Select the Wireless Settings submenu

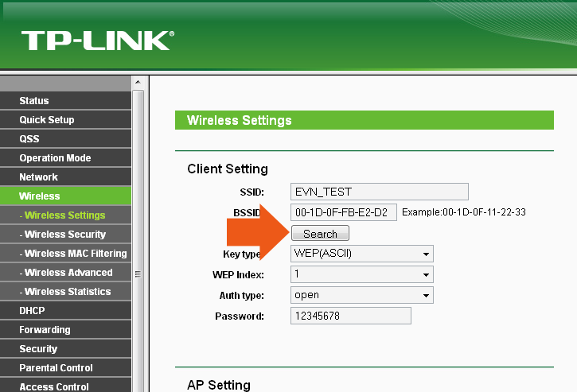(65, 215)
